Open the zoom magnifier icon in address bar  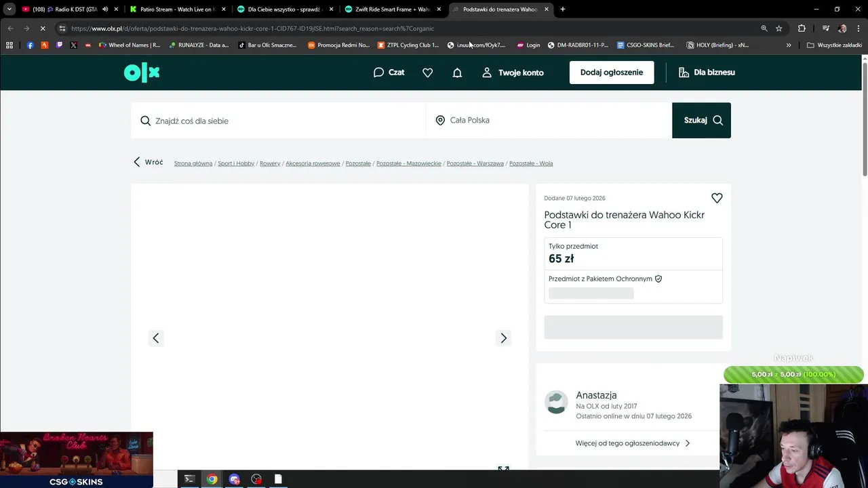click(764, 28)
